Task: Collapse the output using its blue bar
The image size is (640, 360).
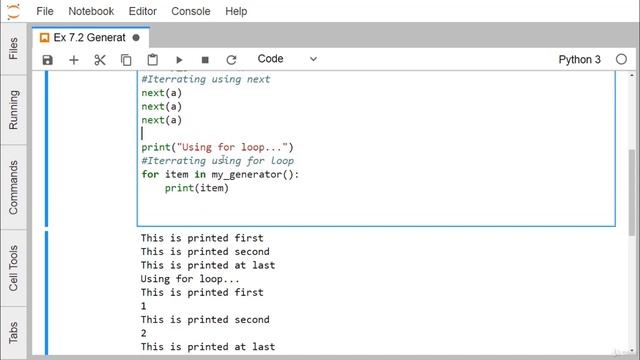Action: pyautogui.click(x=47, y=293)
